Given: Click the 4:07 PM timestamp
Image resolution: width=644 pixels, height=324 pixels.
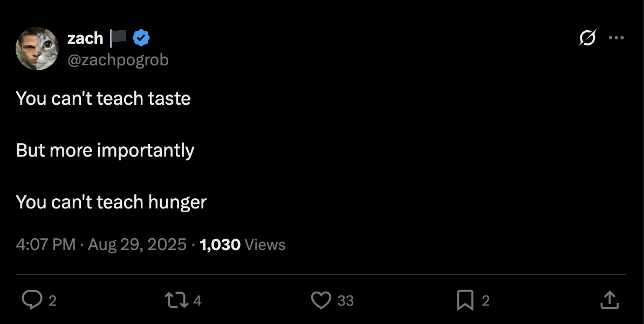Looking at the screenshot, I should [46, 245].
